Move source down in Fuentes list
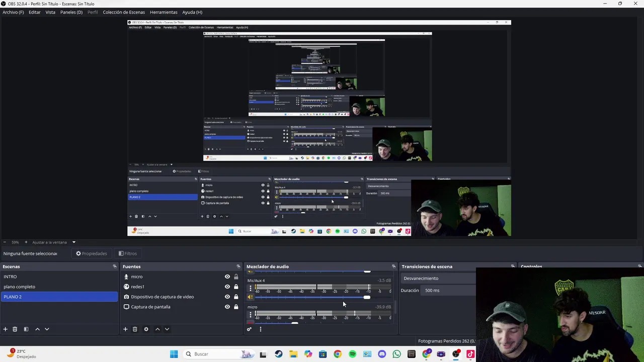644x362 pixels. click(x=167, y=329)
